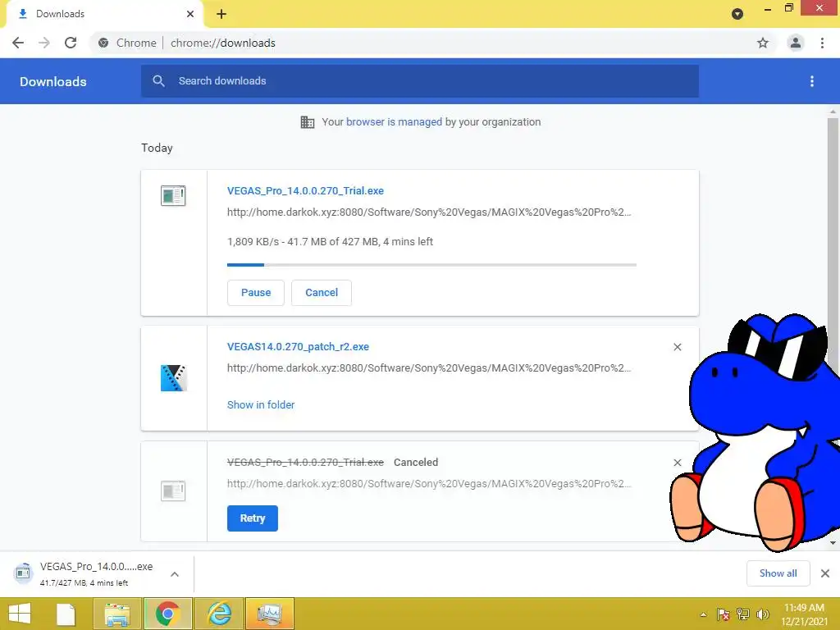This screenshot has width=840, height=630.
Task: Expand the download shelf item options chevron
Action: pyautogui.click(x=175, y=574)
